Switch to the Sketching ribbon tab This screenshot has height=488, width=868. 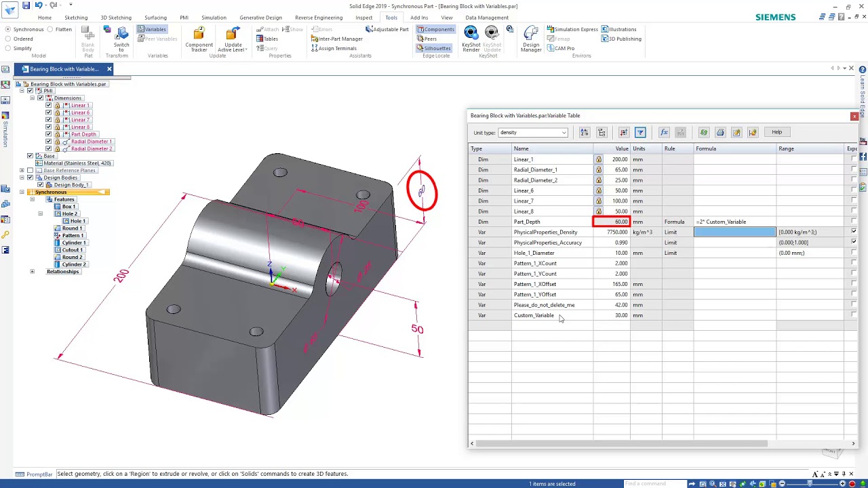(x=76, y=18)
